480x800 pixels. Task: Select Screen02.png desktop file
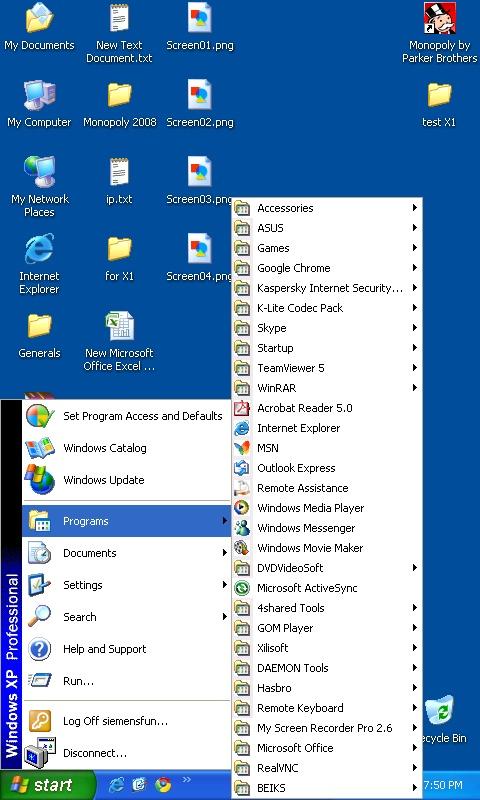tap(199, 104)
